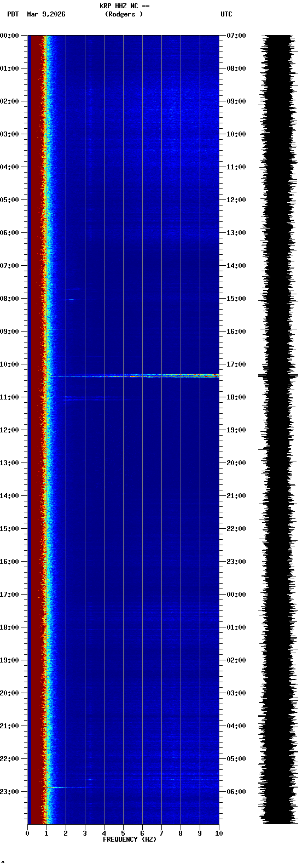Click the waveform amplitude spike near 17:20 UTC
The image size is (302, 868).
278,376
